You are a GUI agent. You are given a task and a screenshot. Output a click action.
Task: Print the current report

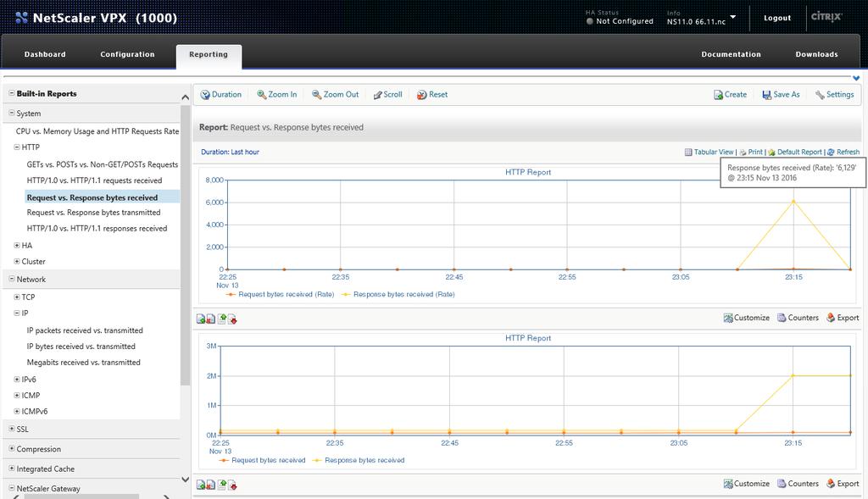(x=751, y=152)
